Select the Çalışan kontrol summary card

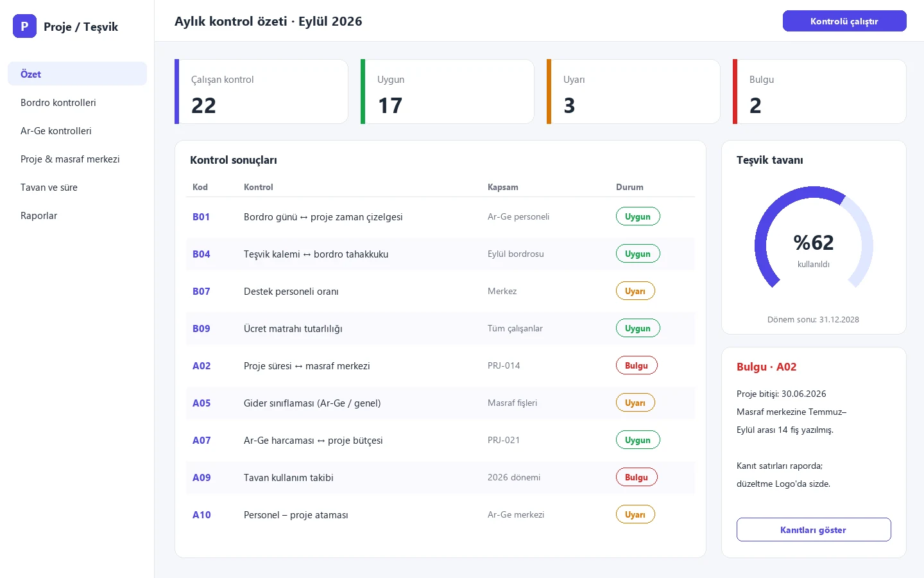pyautogui.click(x=261, y=91)
